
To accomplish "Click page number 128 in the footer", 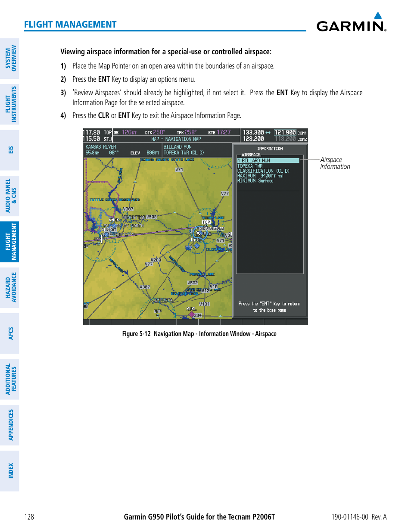I will click(29, 517).
